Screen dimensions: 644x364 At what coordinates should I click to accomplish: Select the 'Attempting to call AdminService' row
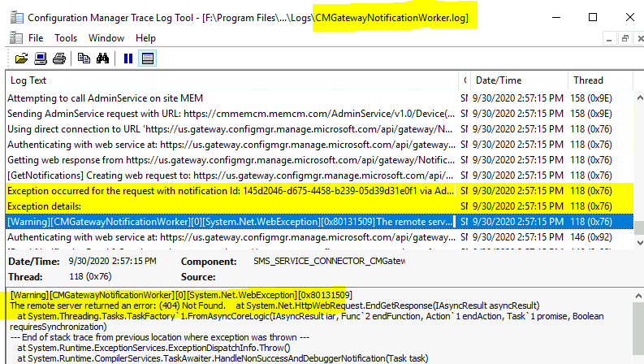coord(319,98)
